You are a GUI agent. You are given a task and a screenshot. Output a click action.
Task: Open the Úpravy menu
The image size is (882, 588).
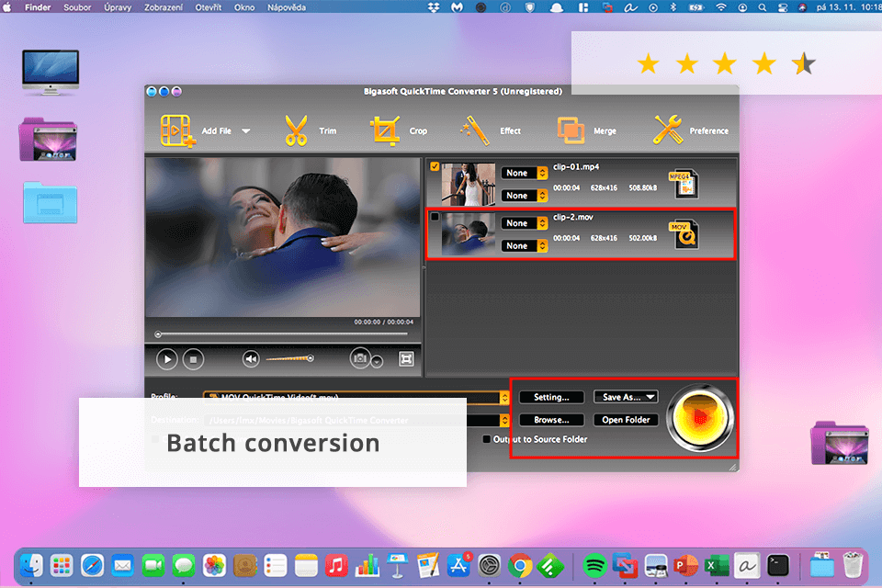(118, 7)
